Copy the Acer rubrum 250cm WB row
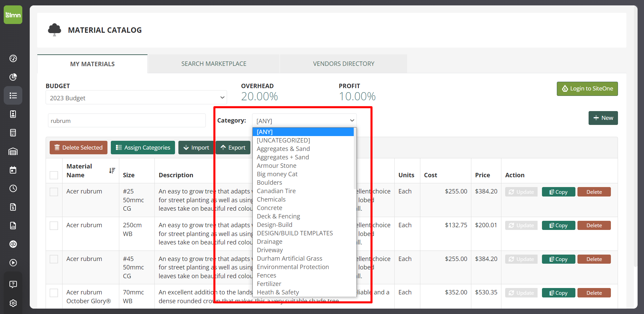 [x=559, y=225]
